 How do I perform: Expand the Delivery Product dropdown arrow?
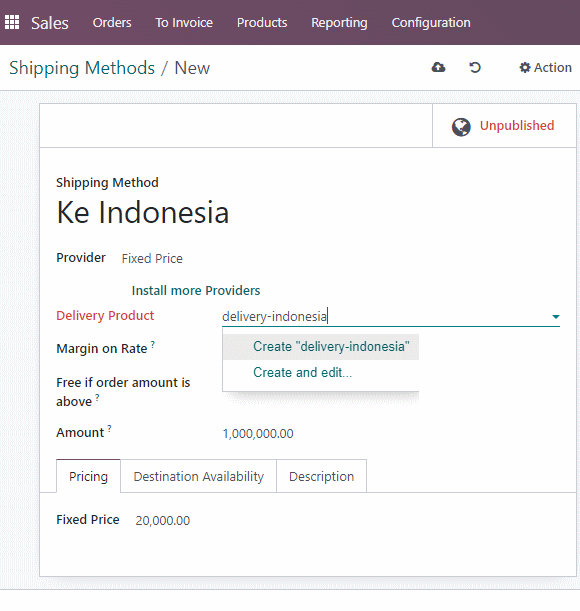(x=556, y=317)
